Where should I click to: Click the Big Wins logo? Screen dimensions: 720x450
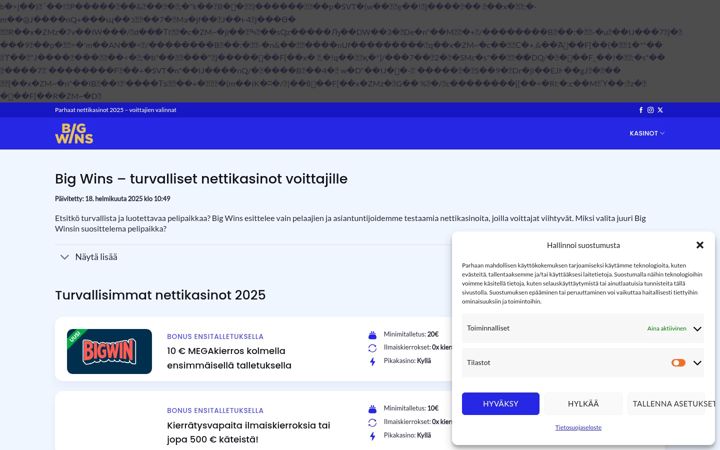pos(74,134)
